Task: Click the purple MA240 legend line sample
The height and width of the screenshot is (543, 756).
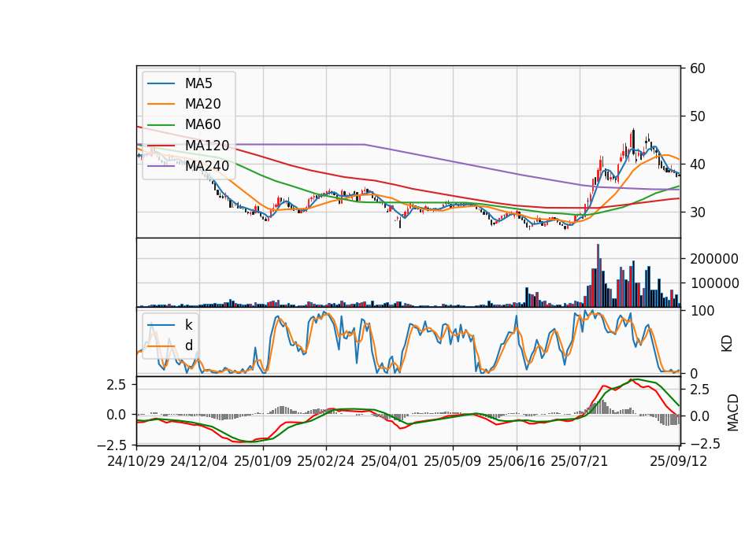Action: 161,166
